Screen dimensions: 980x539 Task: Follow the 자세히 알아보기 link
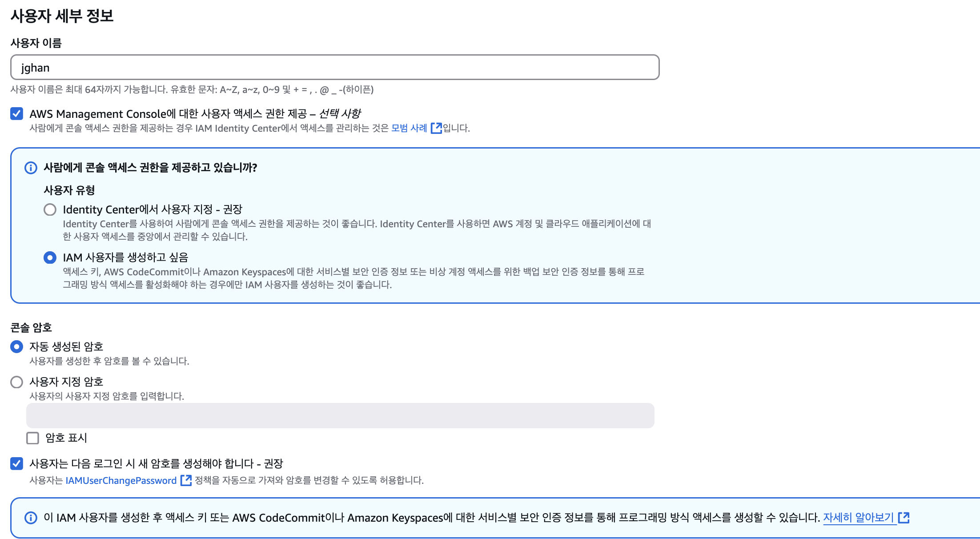point(858,518)
